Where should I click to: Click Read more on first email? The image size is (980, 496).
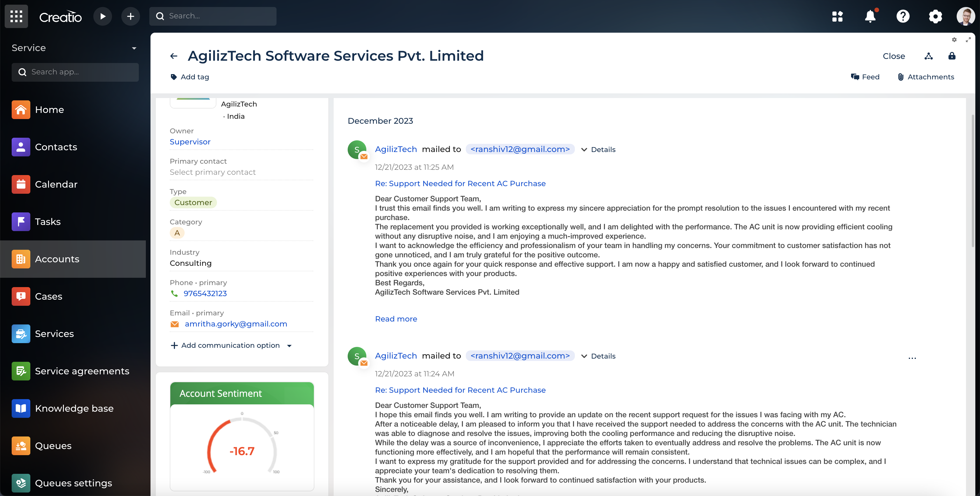396,319
